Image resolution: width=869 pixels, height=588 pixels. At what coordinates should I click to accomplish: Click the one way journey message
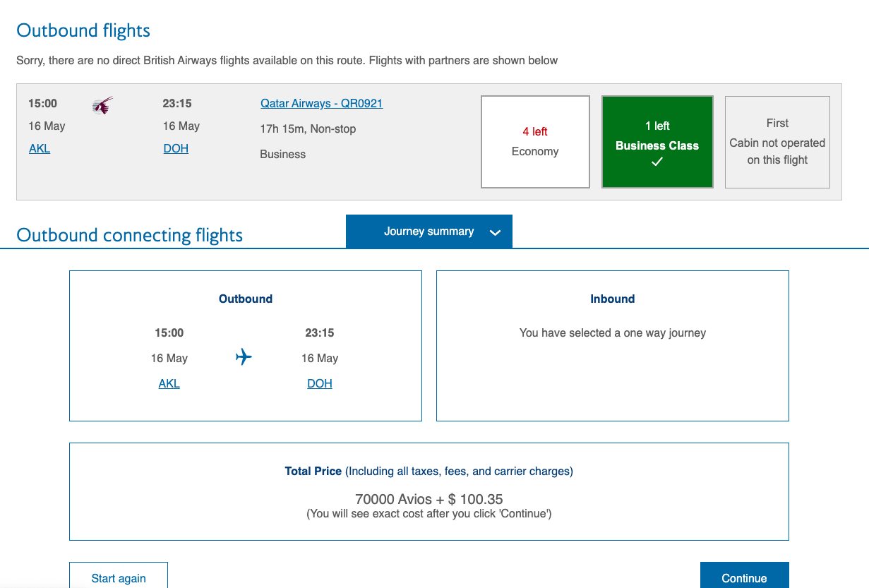(613, 332)
